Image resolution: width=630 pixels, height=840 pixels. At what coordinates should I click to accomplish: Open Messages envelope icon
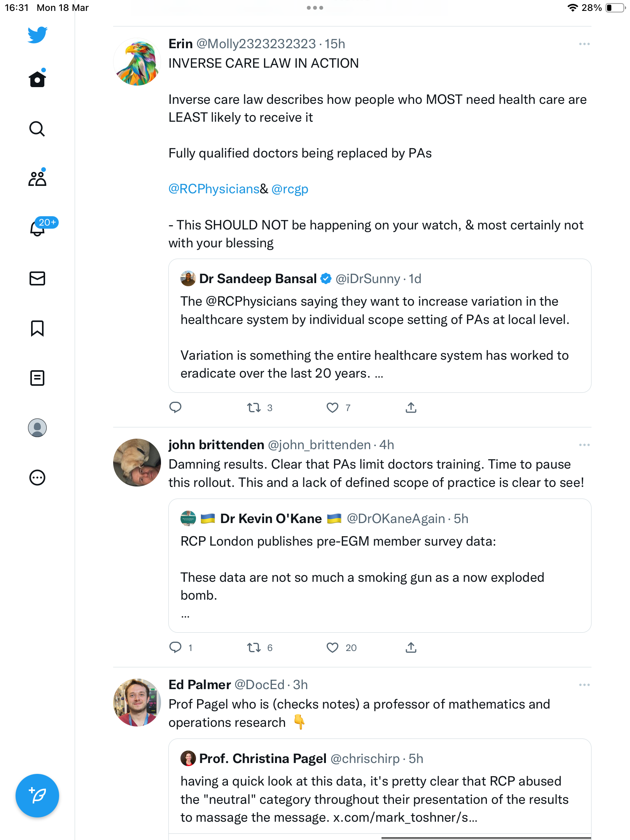pyautogui.click(x=37, y=278)
